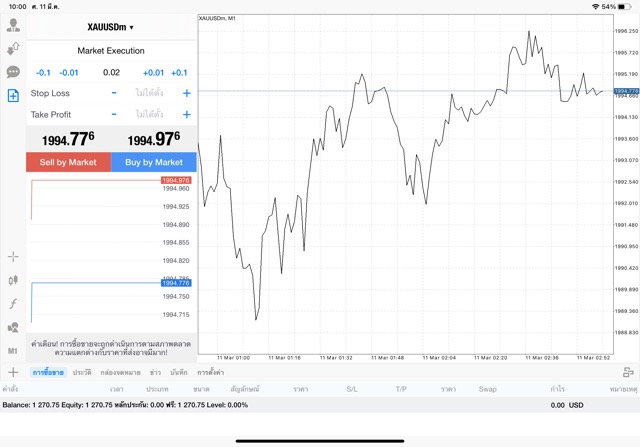640x447 pixels.
Task: Open the candlestick chart settings icon
Action: pyautogui.click(x=13, y=281)
